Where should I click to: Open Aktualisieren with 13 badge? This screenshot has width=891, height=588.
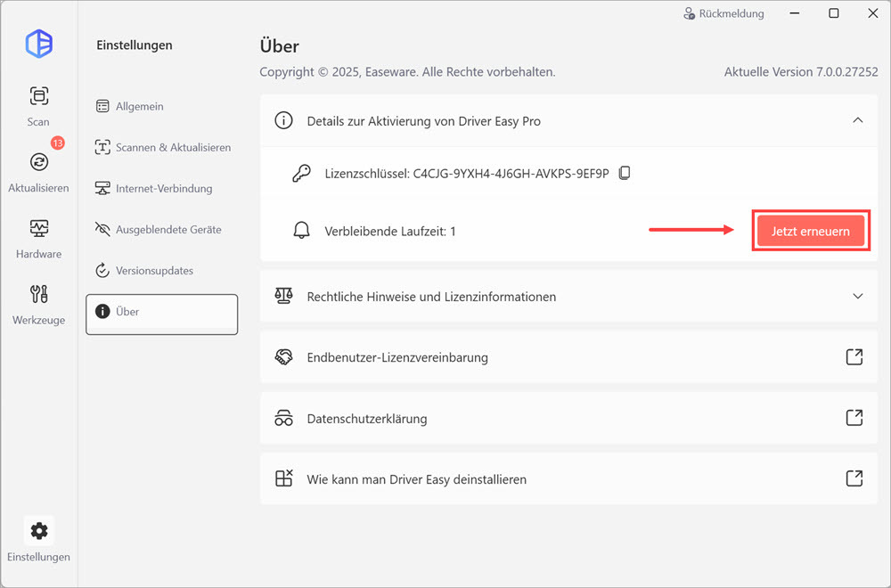(38, 170)
